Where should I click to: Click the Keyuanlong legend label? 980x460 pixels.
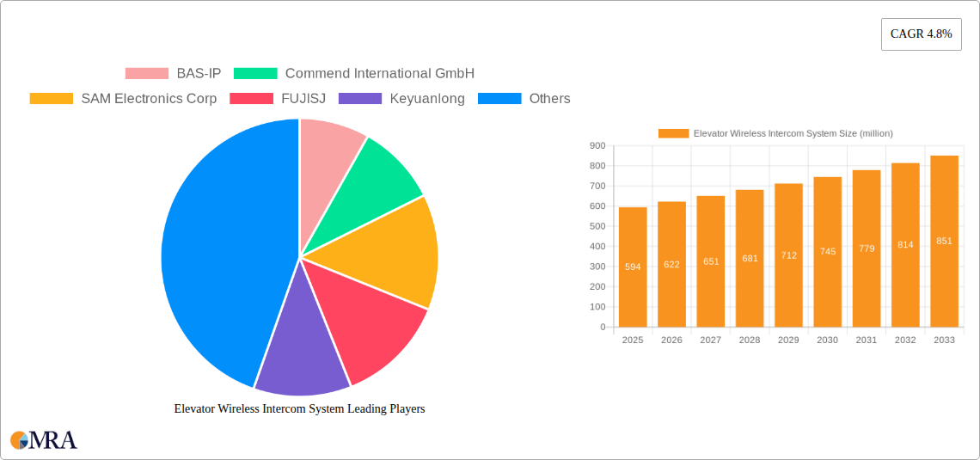pos(427,98)
